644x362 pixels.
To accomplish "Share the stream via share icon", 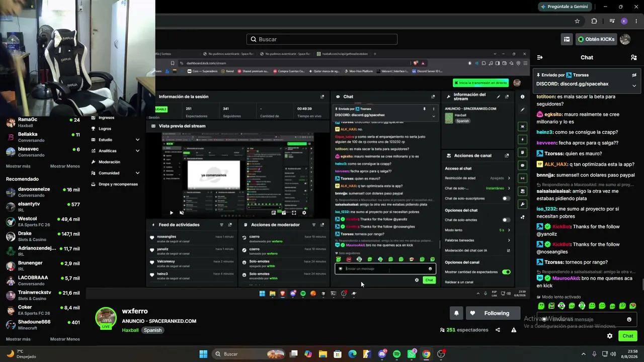I will click(498, 330).
